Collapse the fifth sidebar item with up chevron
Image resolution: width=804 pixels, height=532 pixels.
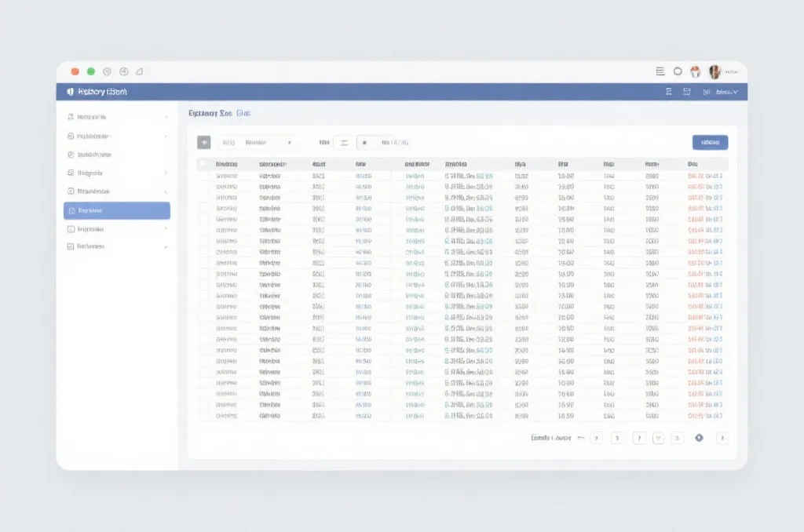click(x=166, y=191)
